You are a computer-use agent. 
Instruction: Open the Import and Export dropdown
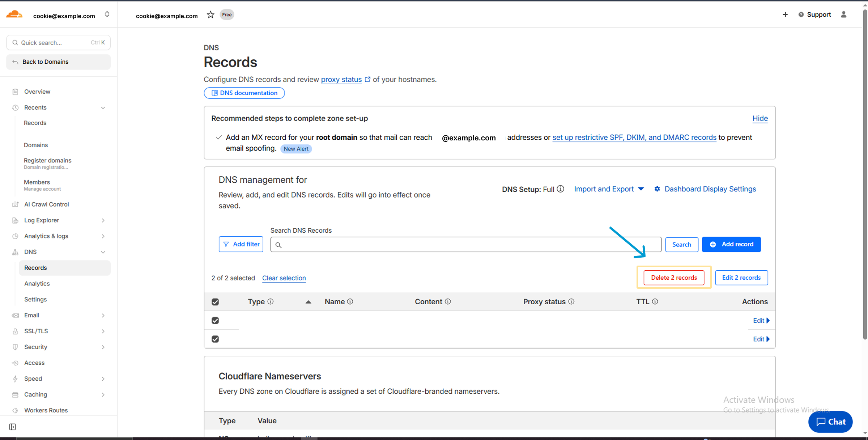click(609, 189)
